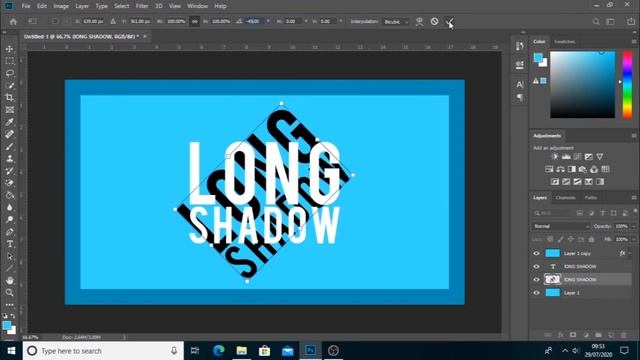The height and width of the screenshot is (360, 640).
Task: Commit the transform with the checkmark
Action: point(449,21)
